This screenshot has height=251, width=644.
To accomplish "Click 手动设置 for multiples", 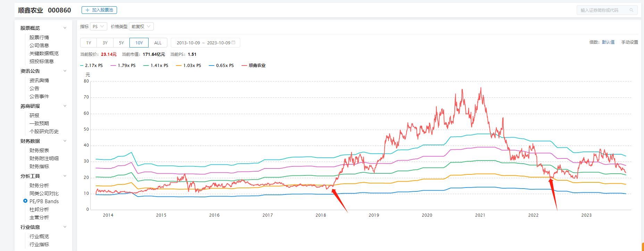I will [x=629, y=42].
